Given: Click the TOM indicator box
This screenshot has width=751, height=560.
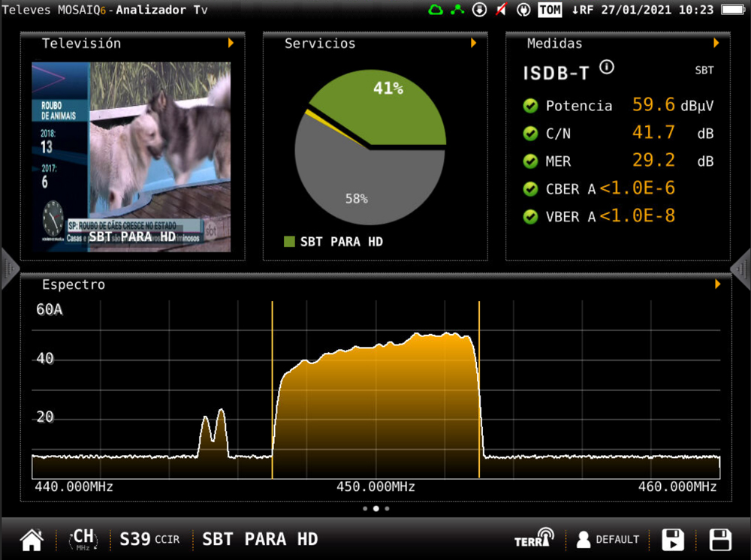Looking at the screenshot, I should pos(550,10).
